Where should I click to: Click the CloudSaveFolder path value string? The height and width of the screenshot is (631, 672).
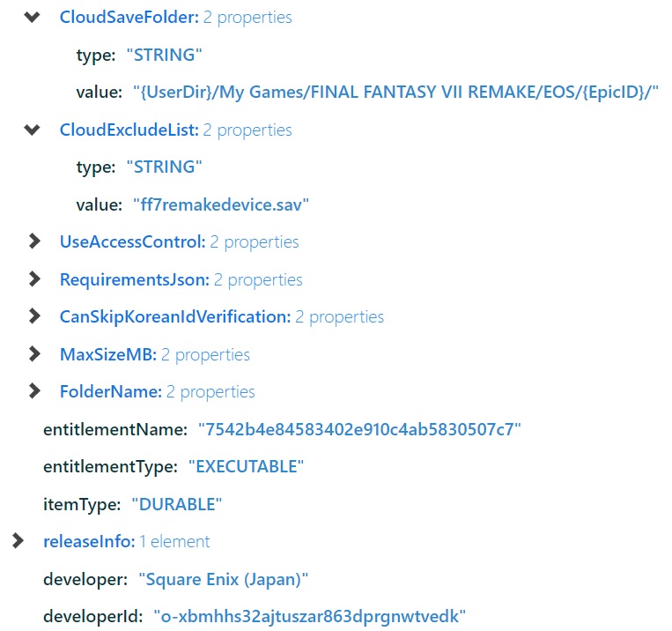pyautogui.click(x=396, y=93)
